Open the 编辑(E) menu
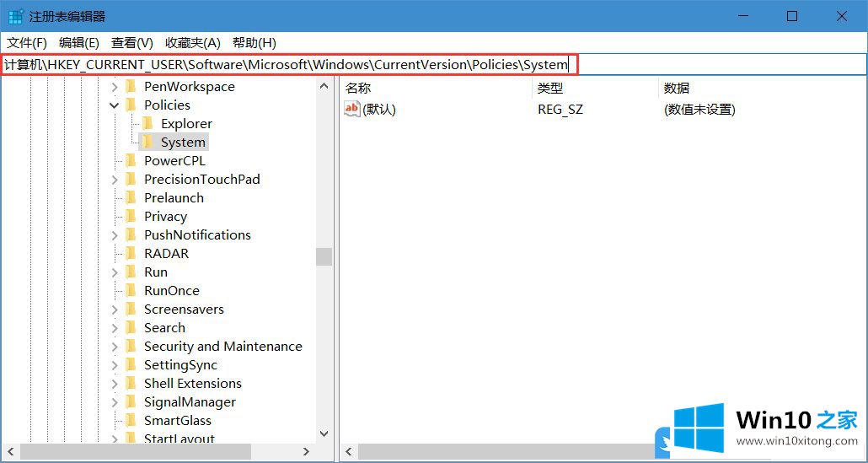Screen dimensions: 868x463 [79, 43]
